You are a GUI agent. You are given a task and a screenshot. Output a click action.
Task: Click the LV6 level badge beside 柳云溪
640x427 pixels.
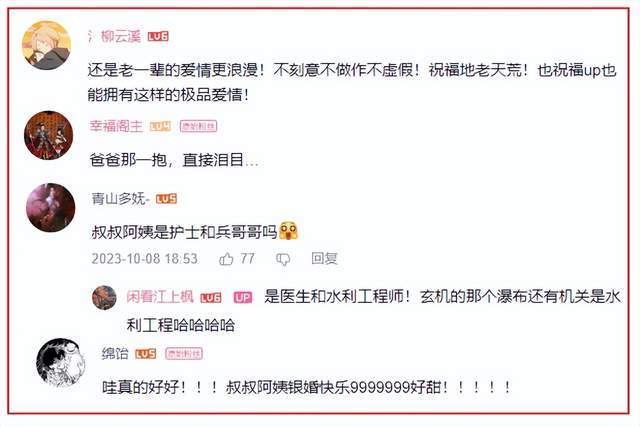[x=158, y=37]
